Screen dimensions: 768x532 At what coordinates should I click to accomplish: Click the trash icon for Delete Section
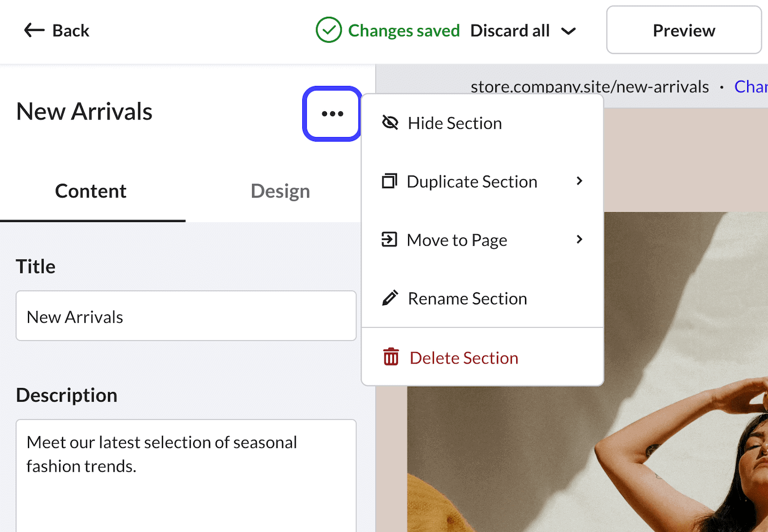click(x=391, y=356)
